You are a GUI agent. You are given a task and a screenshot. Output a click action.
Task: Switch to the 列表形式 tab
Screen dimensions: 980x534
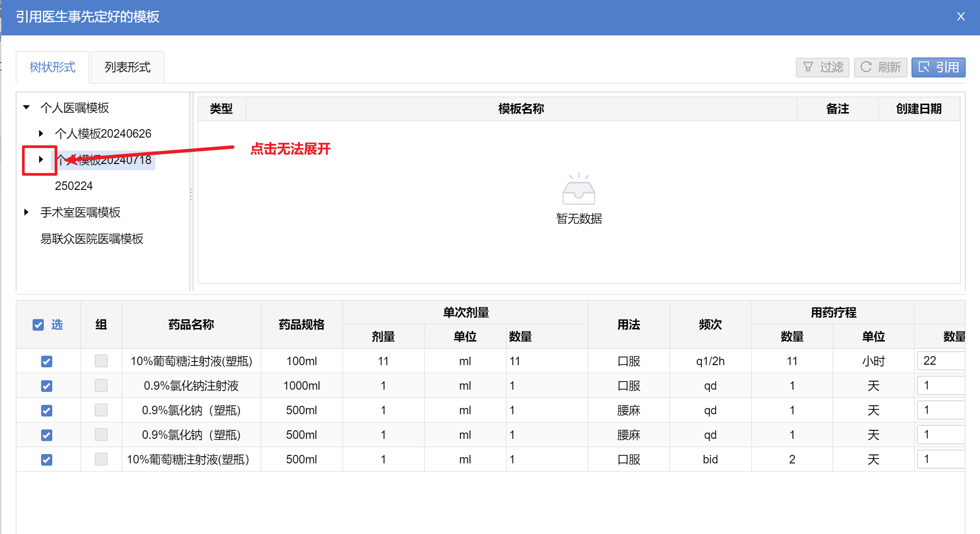click(x=127, y=67)
